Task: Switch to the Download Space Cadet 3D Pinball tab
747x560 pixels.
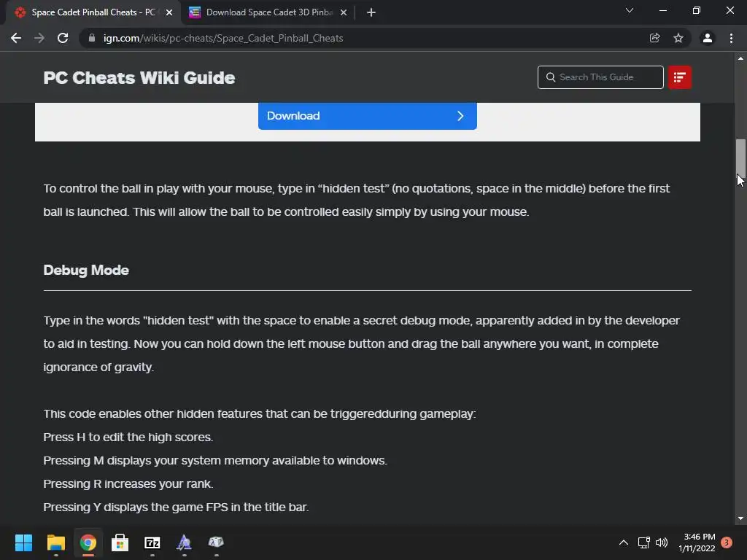Action: pos(269,12)
